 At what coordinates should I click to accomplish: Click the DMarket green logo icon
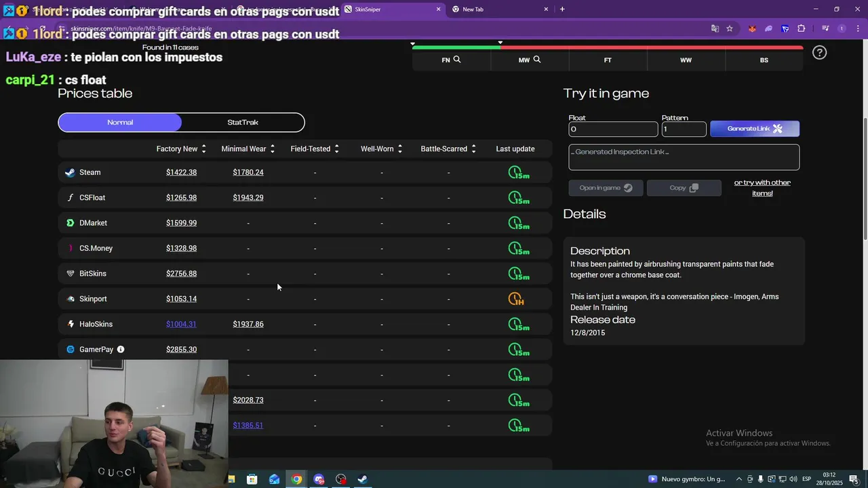click(x=70, y=222)
